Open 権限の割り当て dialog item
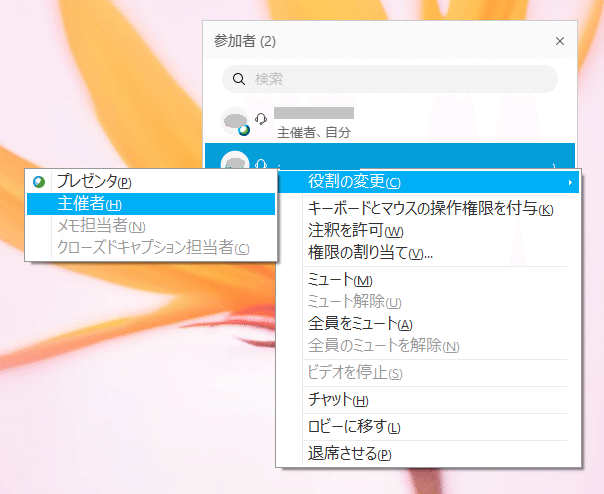604x494 pixels. point(428,253)
